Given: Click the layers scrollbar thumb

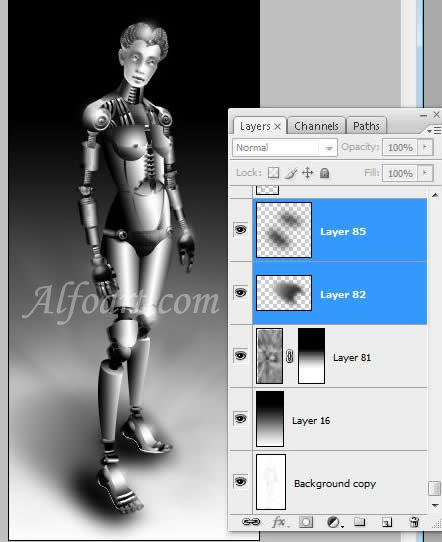Looking at the screenshot, I should tap(434, 488).
